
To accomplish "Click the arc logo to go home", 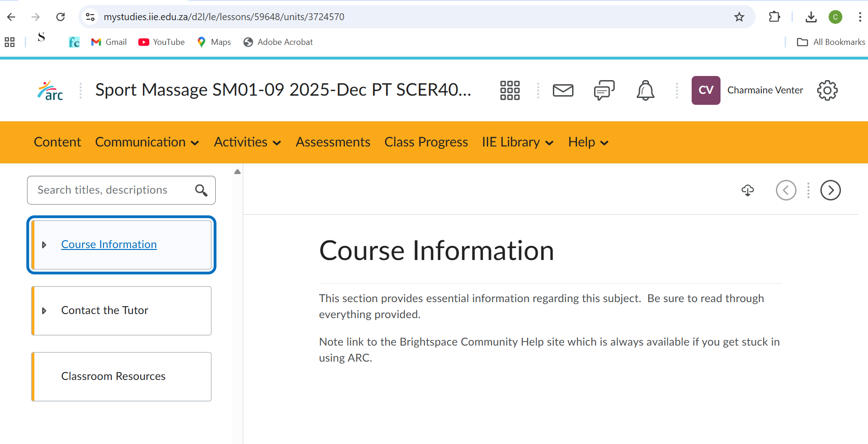I will (x=49, y=90).
